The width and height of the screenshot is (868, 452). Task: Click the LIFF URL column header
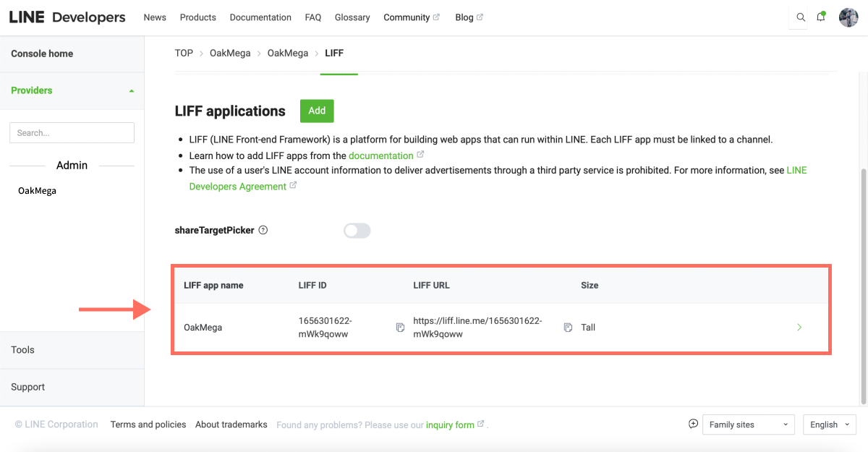[431, 286]
